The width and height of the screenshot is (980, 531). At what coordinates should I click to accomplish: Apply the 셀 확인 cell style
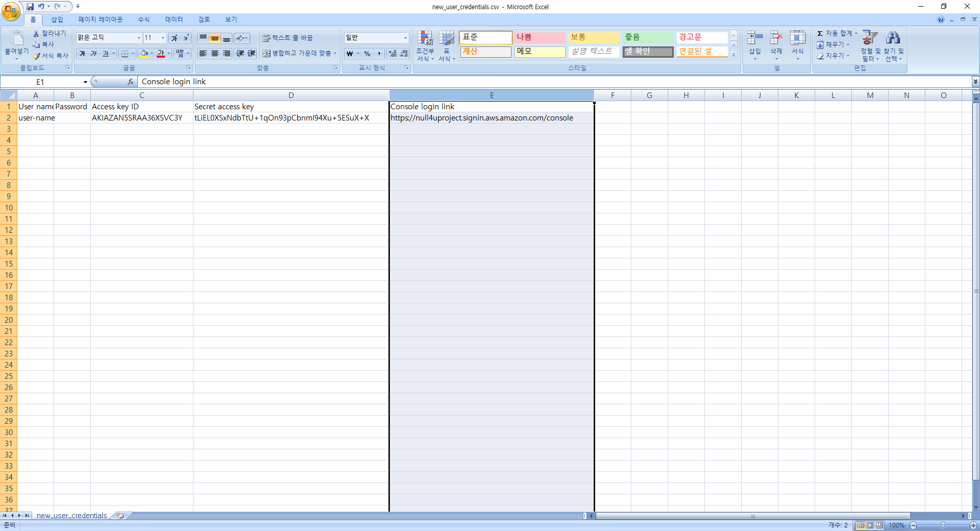click(648, 52)
